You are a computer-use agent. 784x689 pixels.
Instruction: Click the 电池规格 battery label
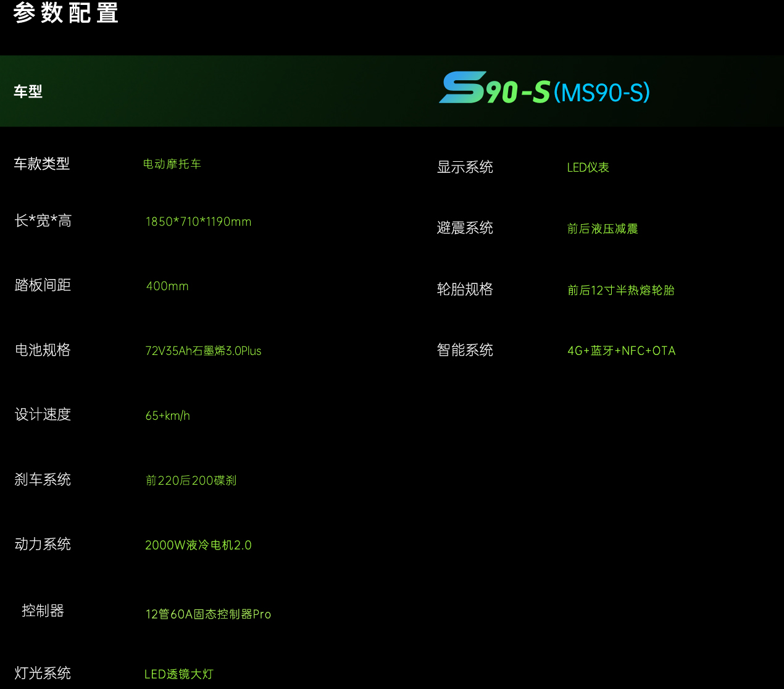[42, 350]
